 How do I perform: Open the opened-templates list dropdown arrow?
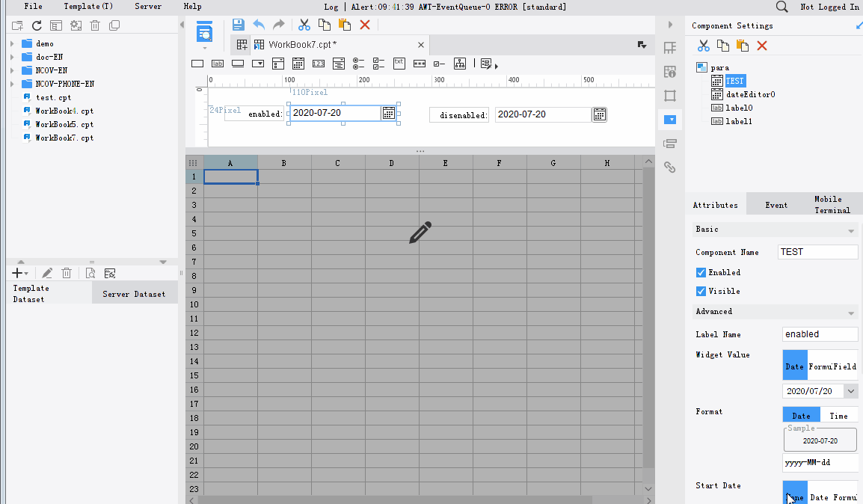[642, 45]
